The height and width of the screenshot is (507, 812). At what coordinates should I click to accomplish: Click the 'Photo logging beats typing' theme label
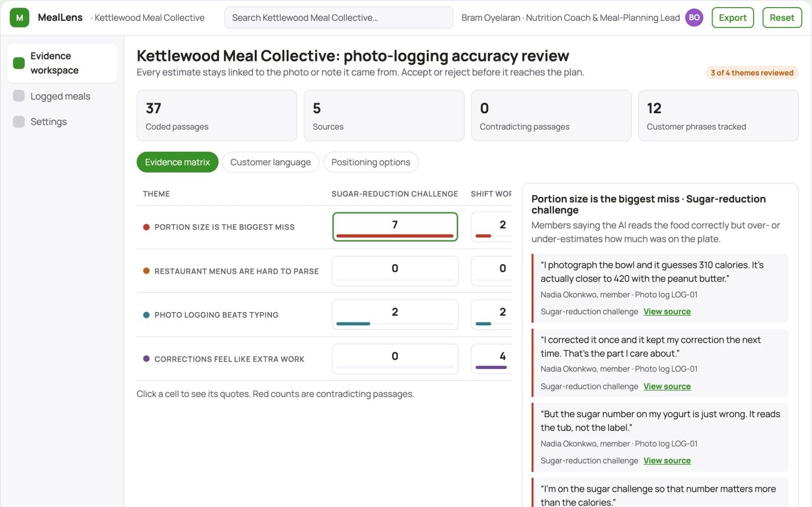click(x=216, y=315)
